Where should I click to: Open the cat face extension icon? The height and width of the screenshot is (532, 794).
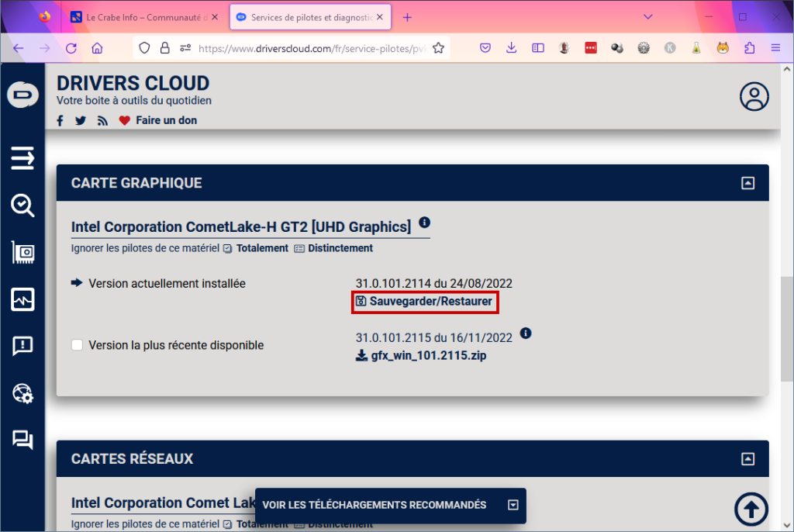[x=723, y=48]
